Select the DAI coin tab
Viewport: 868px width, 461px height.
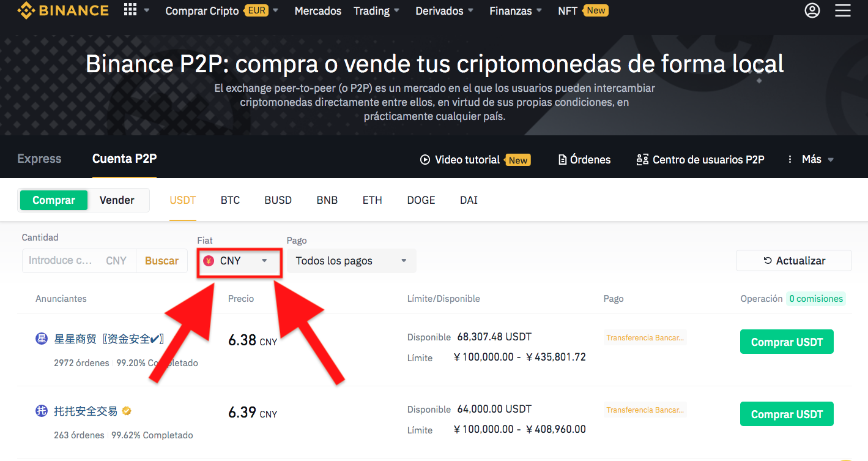pos(469,200)
